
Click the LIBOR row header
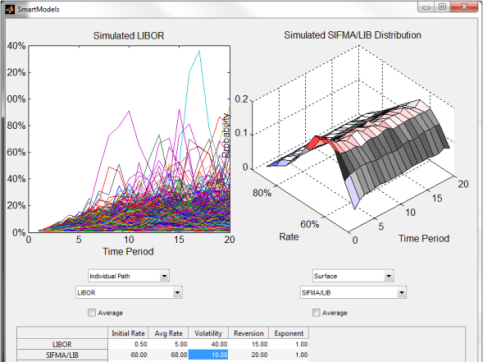62,344
